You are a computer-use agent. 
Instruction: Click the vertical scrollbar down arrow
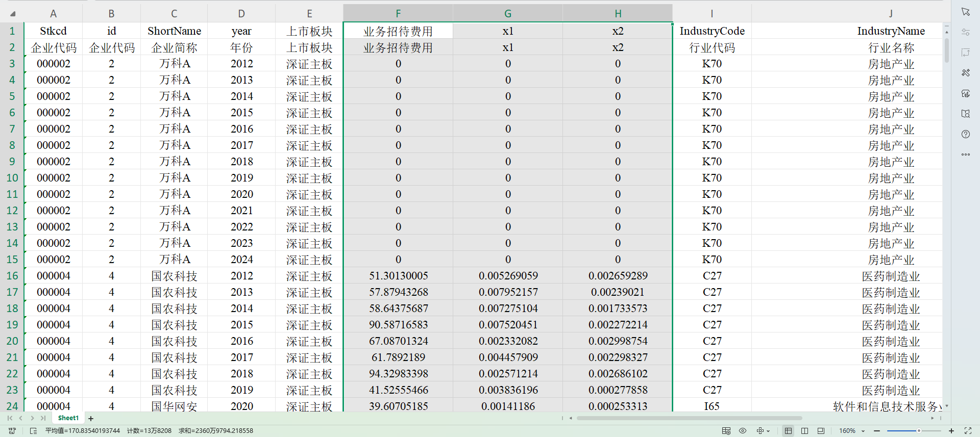[x=947, y=406]
